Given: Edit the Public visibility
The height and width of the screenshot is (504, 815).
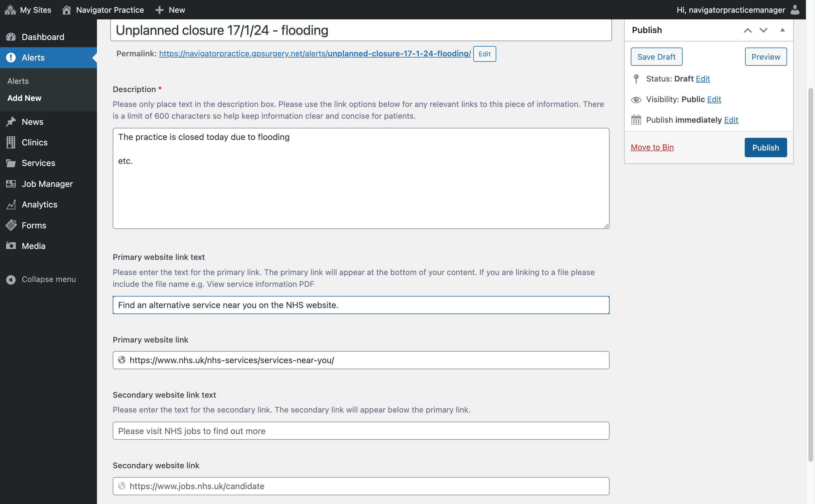Looking at the screenshot, I should point(714,99).
